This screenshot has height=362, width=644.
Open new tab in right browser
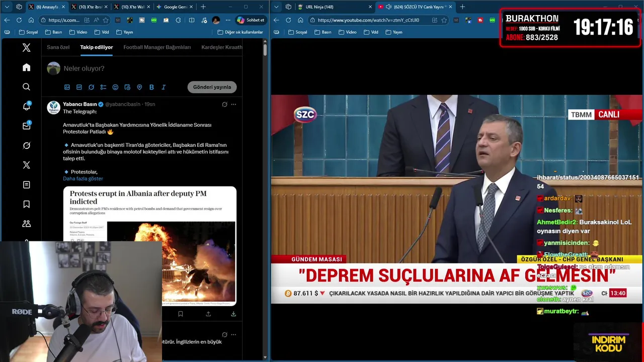[462, 7]
